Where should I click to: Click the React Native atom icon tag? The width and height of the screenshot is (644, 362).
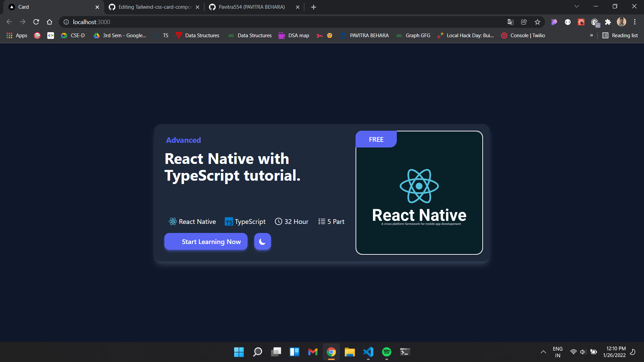tap(173, 222)
